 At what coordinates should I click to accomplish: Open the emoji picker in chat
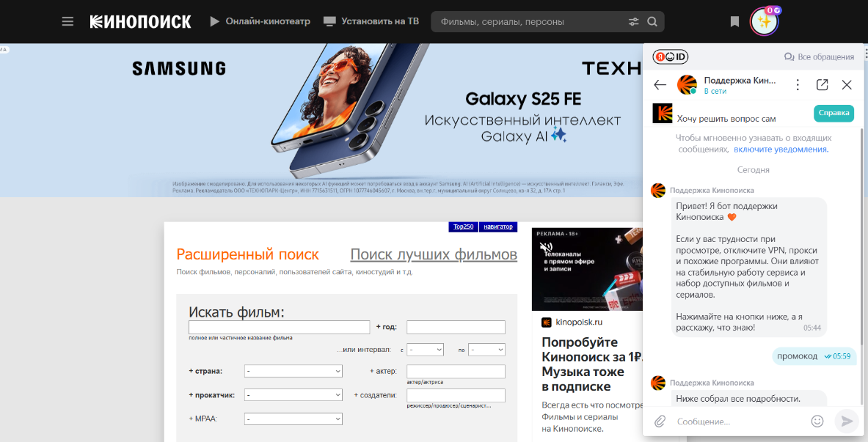[817, 421]
